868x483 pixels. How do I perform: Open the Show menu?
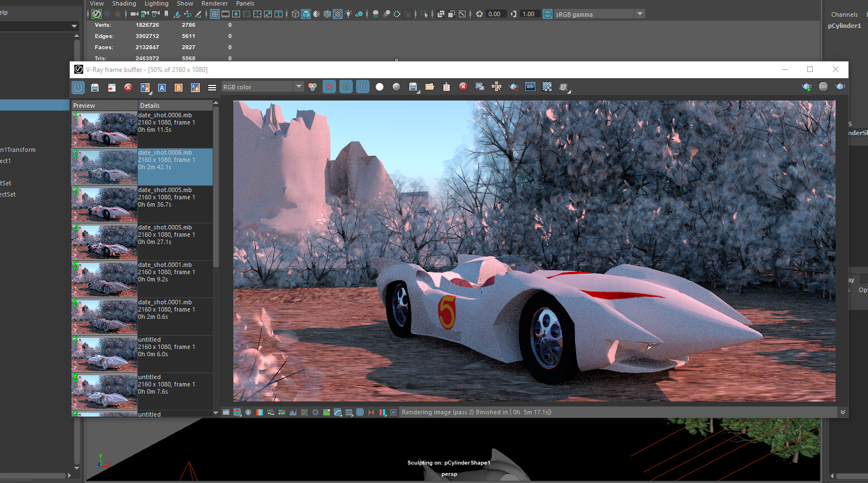185,3
